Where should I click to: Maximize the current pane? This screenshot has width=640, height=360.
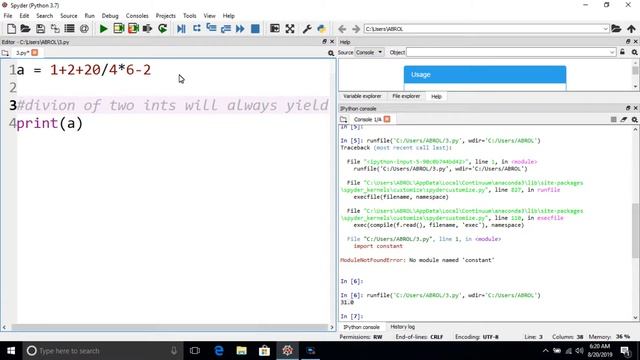pyautogui.click(x=275, y=29)
